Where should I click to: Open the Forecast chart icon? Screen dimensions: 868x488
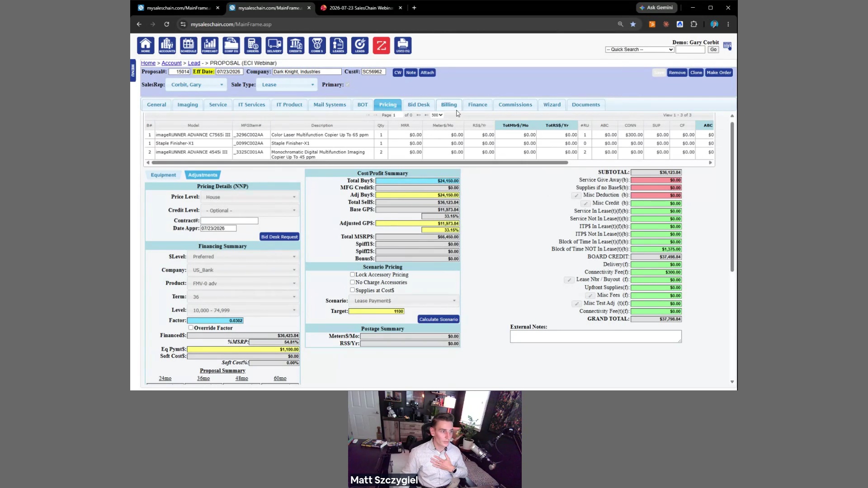coord(210,45)
